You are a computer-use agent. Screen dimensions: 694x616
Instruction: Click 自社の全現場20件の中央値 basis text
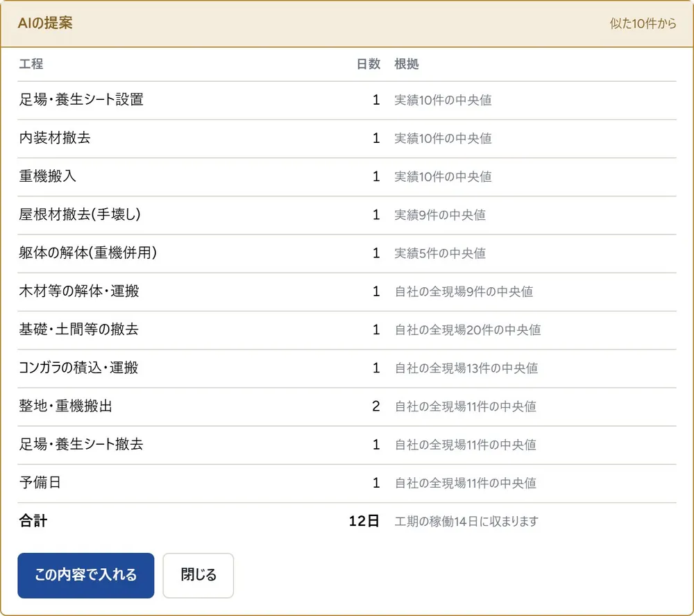467,330
